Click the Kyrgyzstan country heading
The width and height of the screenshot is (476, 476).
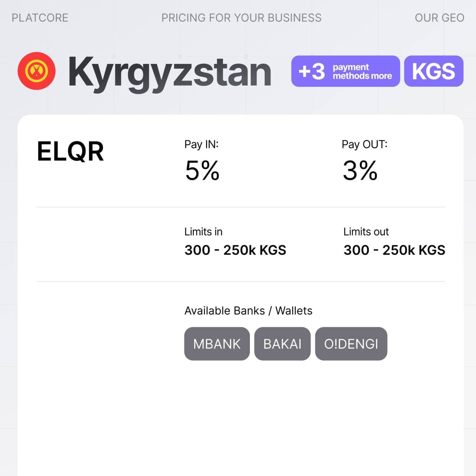tap(170, 72)
